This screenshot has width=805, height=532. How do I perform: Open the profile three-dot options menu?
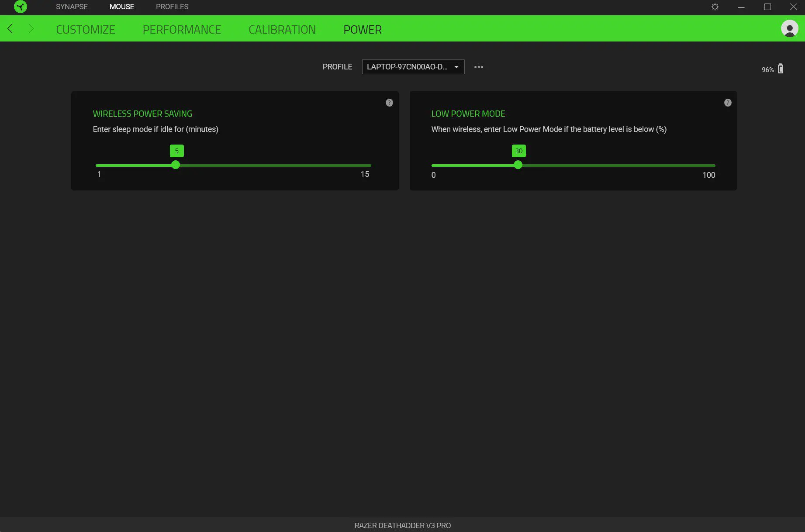tap(479, 67)
